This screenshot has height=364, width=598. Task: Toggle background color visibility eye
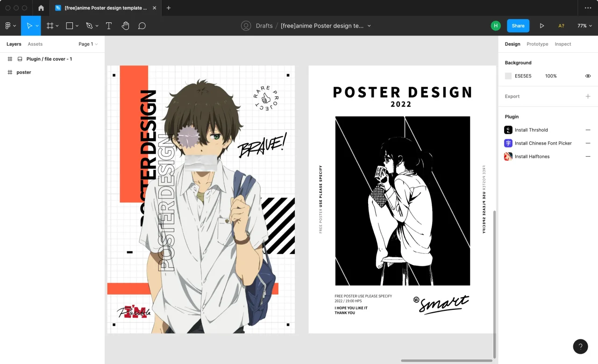tap(588, 76)
